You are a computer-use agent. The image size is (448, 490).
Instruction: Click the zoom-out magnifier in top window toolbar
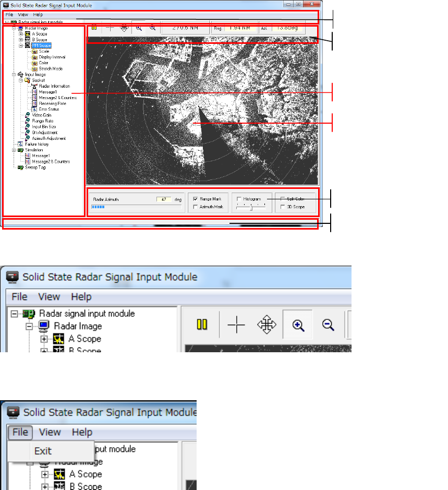pyautogui.click(x=152, y=28)
